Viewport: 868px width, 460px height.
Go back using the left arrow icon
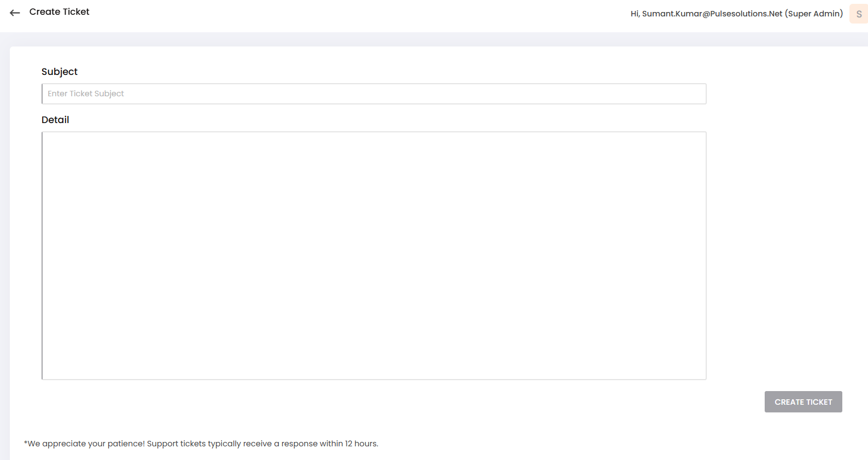pyautogui.click(x=15, y=13)
